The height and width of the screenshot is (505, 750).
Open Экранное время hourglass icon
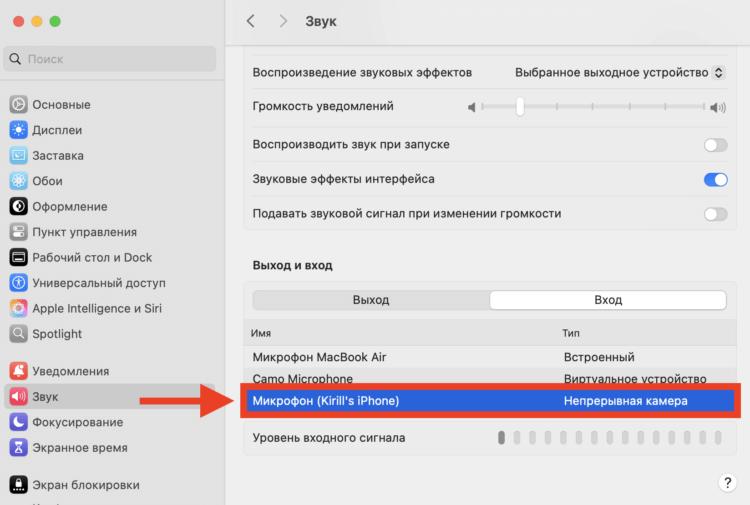pos(18,447)
